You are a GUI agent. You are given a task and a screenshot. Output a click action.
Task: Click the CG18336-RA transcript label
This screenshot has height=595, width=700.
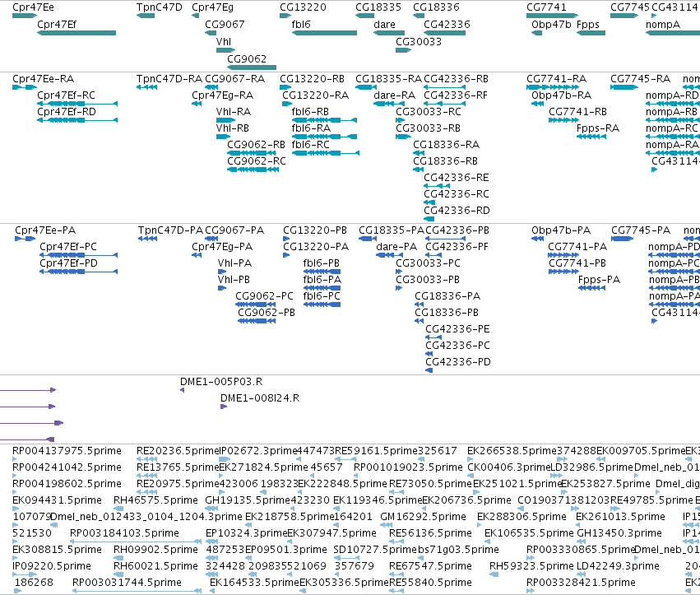pos(447,145)
